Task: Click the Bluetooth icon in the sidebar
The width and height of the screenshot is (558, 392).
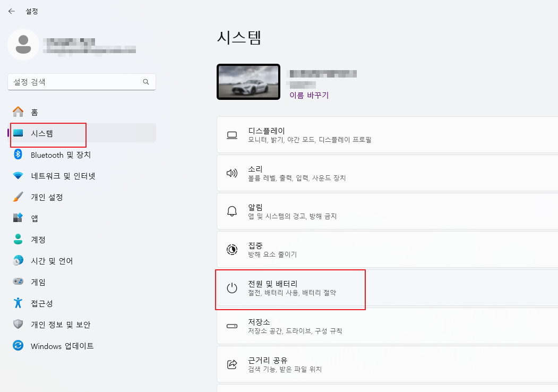Action: [x=18, y=155]
